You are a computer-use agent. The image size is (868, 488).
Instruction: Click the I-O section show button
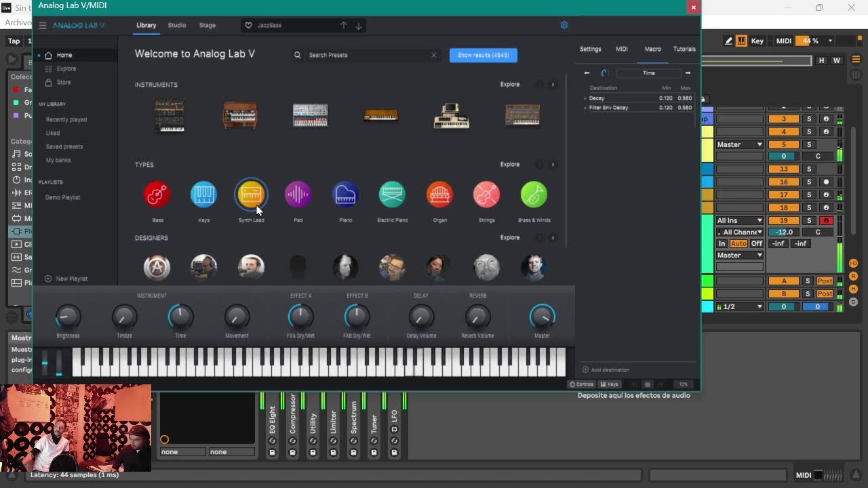[x=854, y=263]
